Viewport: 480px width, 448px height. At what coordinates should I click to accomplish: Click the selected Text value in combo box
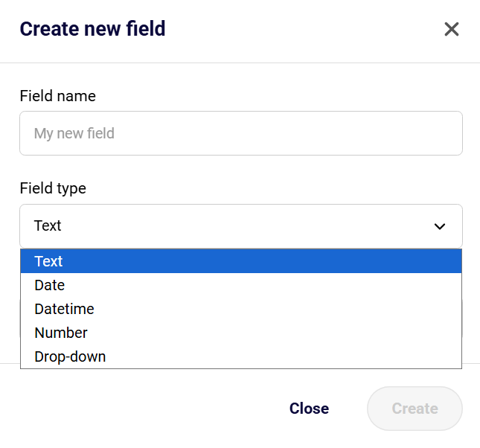click(48, 225)
